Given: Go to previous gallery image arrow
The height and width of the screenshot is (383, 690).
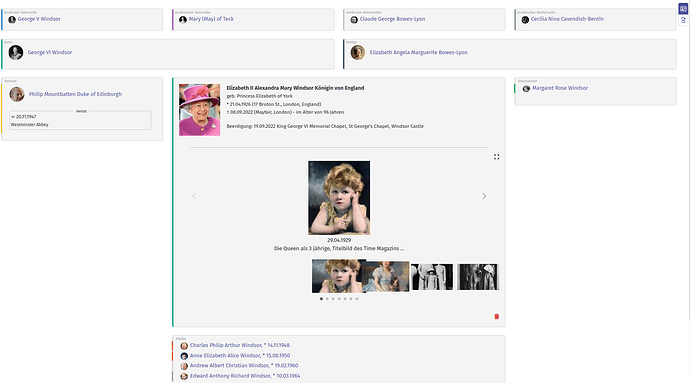Looking at the screenshot, I should (x=194, y=196).
